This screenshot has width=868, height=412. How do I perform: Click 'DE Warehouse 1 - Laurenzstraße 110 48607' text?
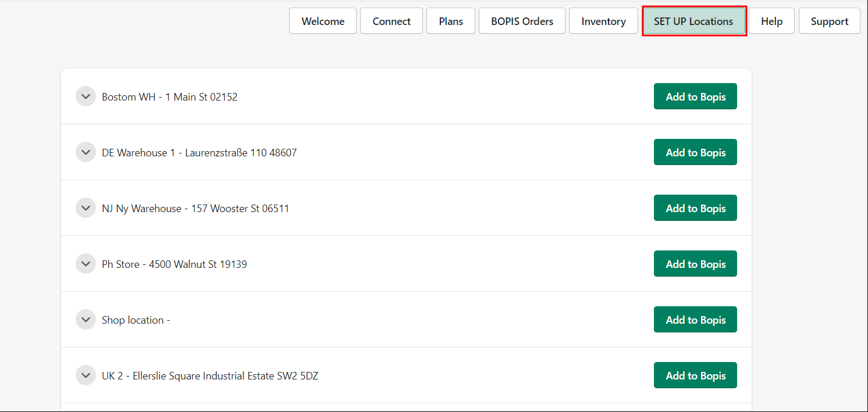[199, 153]
